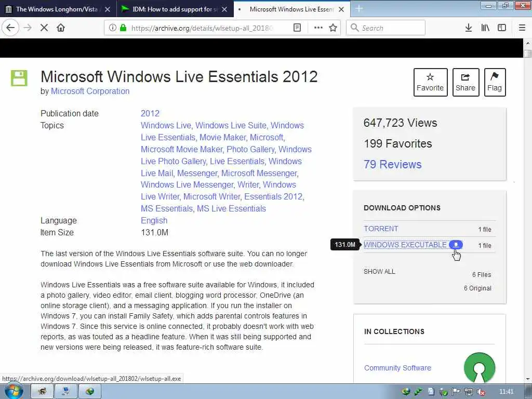Flag this item

click(x=495, y=83)
